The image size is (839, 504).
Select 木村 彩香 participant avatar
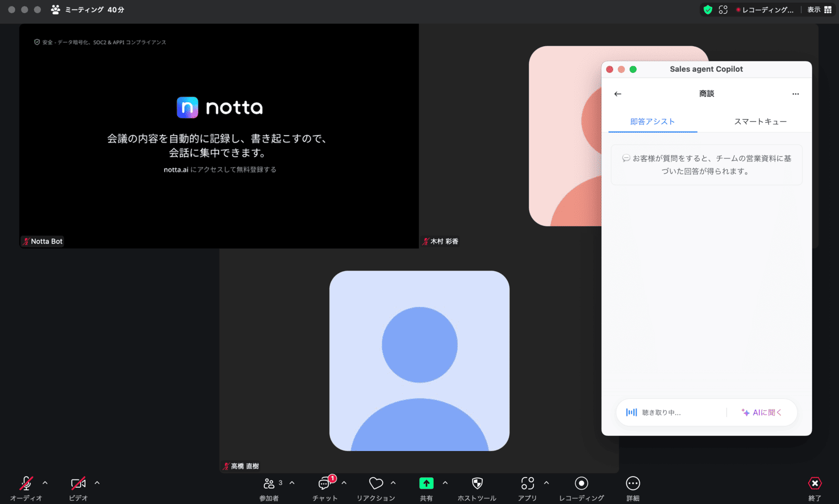[x=565, y=136]
